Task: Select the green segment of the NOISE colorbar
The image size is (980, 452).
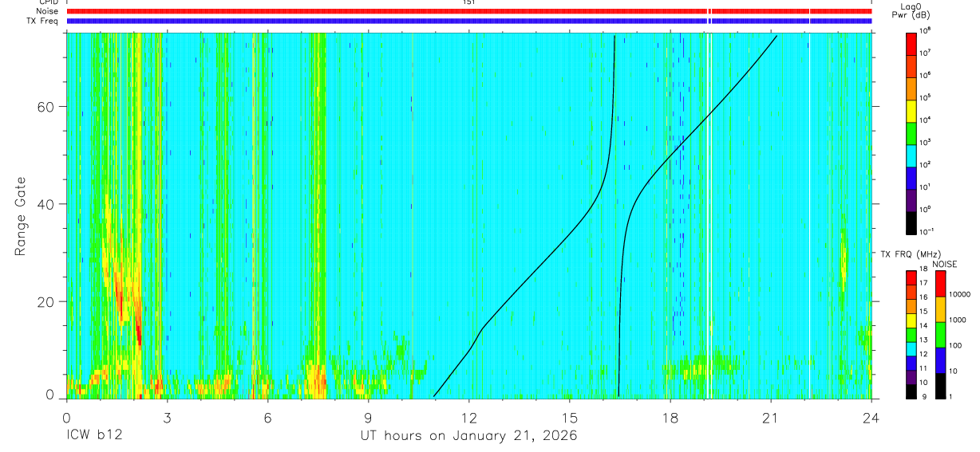Action: (941, 334)
